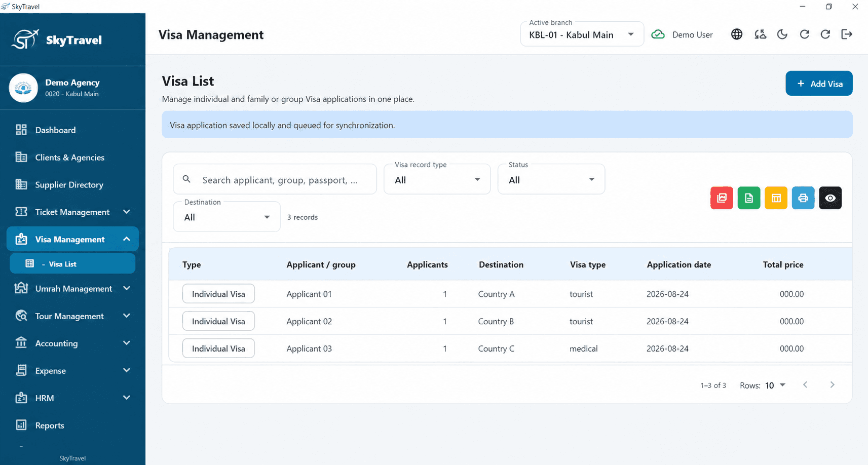
Task: Click the Add Visa button
Action: tap(819, 84)
